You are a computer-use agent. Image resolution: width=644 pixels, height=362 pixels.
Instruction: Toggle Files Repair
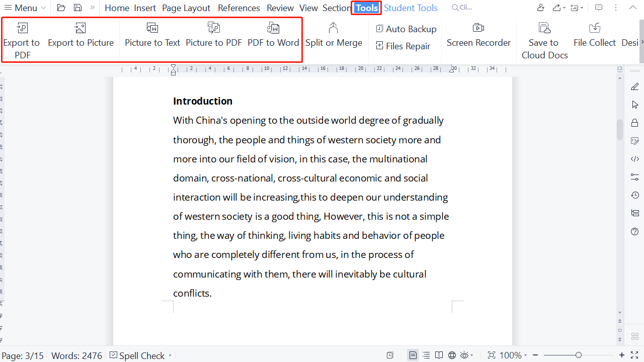click(x=404, y=46)
